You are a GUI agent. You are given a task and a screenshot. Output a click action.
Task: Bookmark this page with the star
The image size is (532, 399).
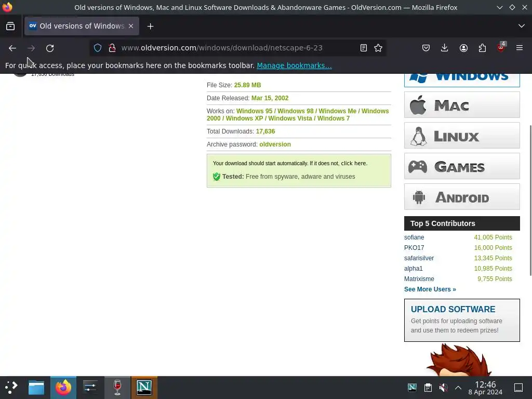tap(378, 48)
